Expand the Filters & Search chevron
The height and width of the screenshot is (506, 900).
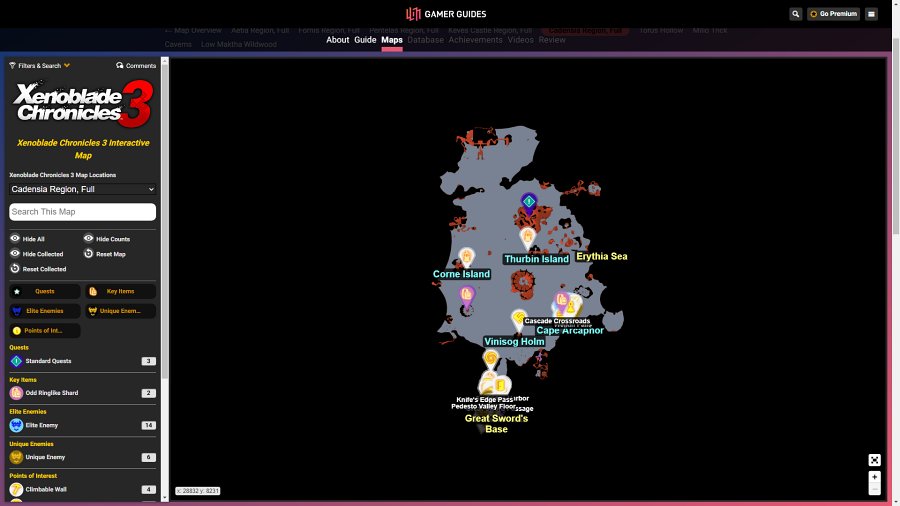coord(67,65)
